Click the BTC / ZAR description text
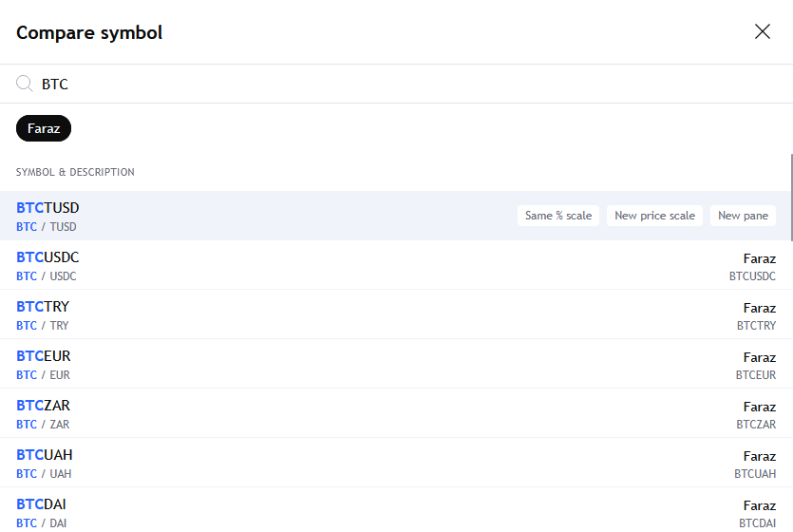 click(x=43, y=425)
